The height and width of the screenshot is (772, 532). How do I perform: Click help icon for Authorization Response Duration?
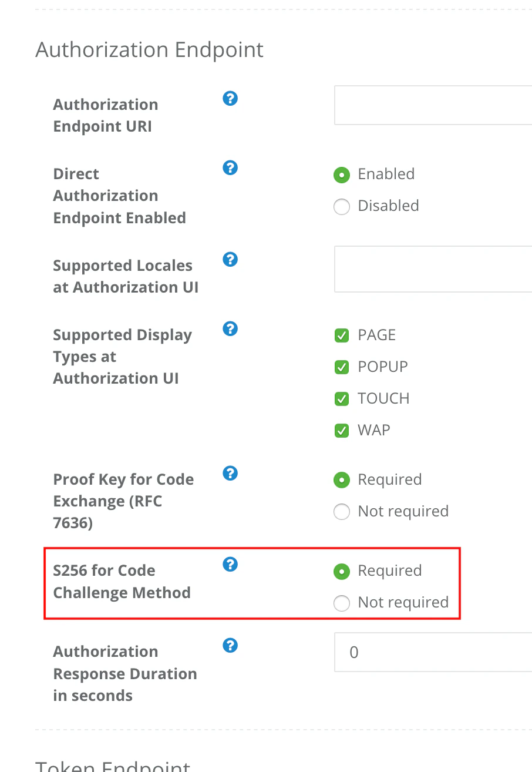(230, 646)
